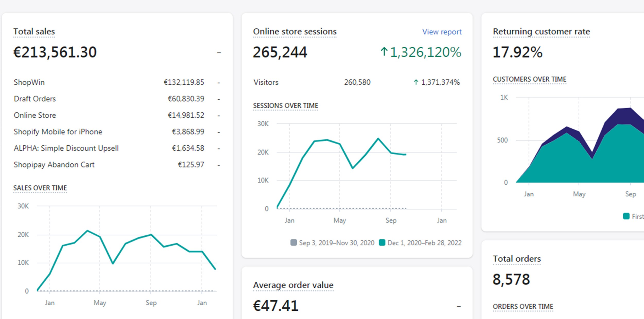The height and width of the screenshot is (319, 644).
Task: Select the Draft Orders sales channel row
Action: (x=34, y=99)
